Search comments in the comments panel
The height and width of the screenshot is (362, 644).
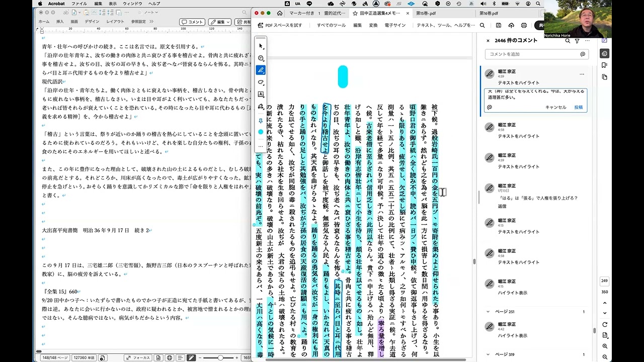click(x=568, y=41)
